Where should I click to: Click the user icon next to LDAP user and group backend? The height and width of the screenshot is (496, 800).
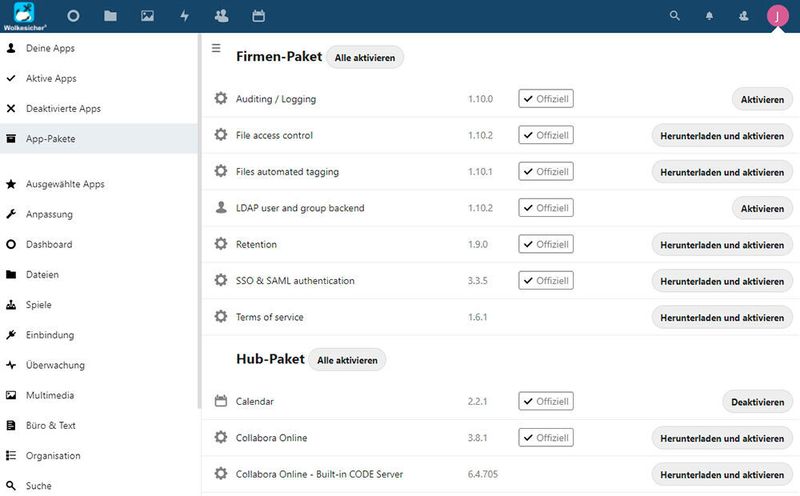coord(221,207)
